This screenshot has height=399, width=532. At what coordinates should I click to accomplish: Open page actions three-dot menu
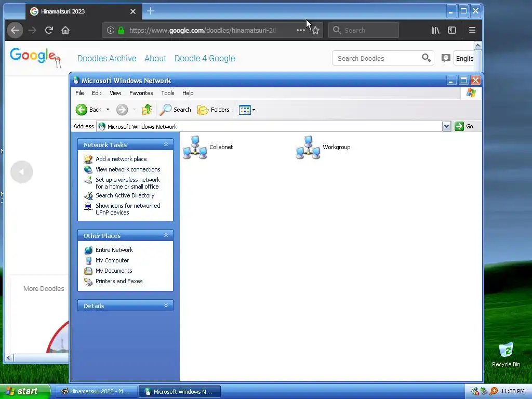click(x=301, y=30)
